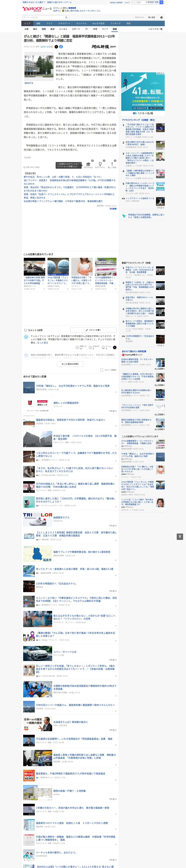Viewport: 186px width, 868px height.
Task: Open トップ main tab
Action: coord(27,24)
